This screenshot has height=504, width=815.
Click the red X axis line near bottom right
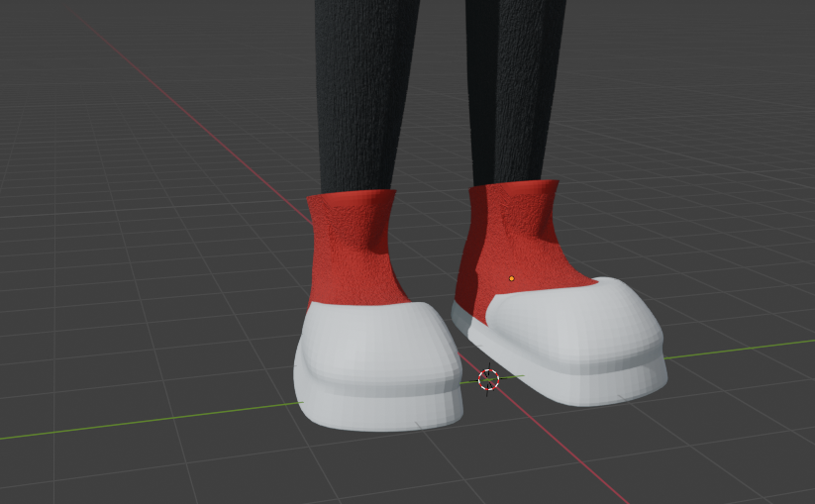coord(584,465)
